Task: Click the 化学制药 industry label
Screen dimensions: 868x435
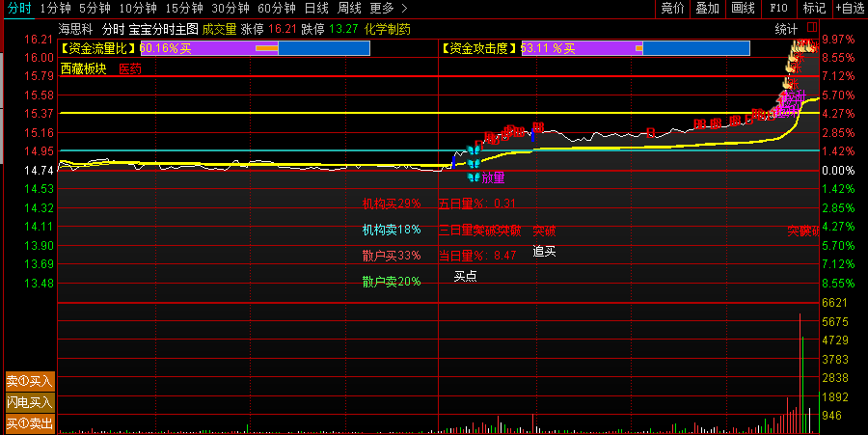Action: coord(388,29)
